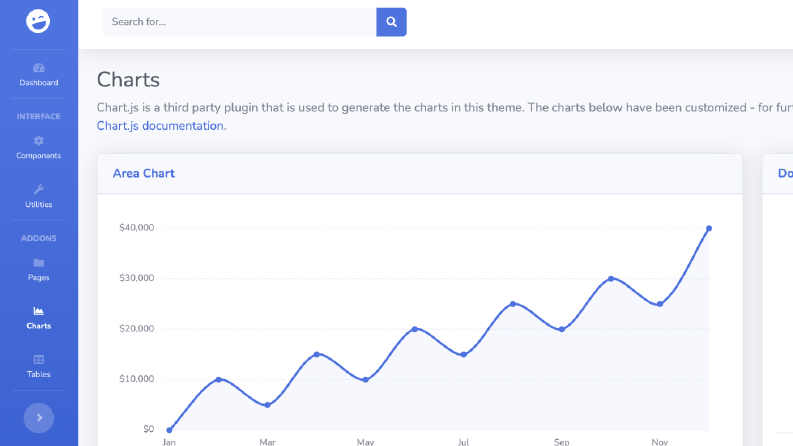Click the Mar x-axis label
The image size is (793, 446).
click(x=268, y=442)
